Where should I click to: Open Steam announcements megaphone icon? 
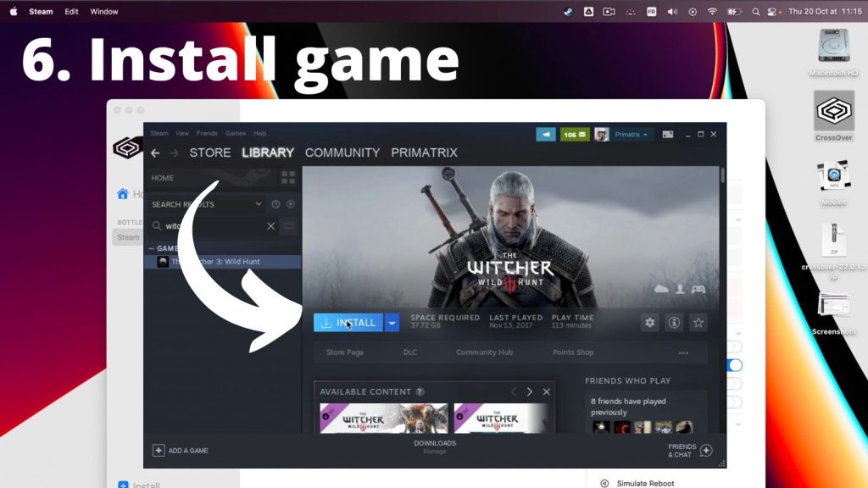[x=546, y=134]
